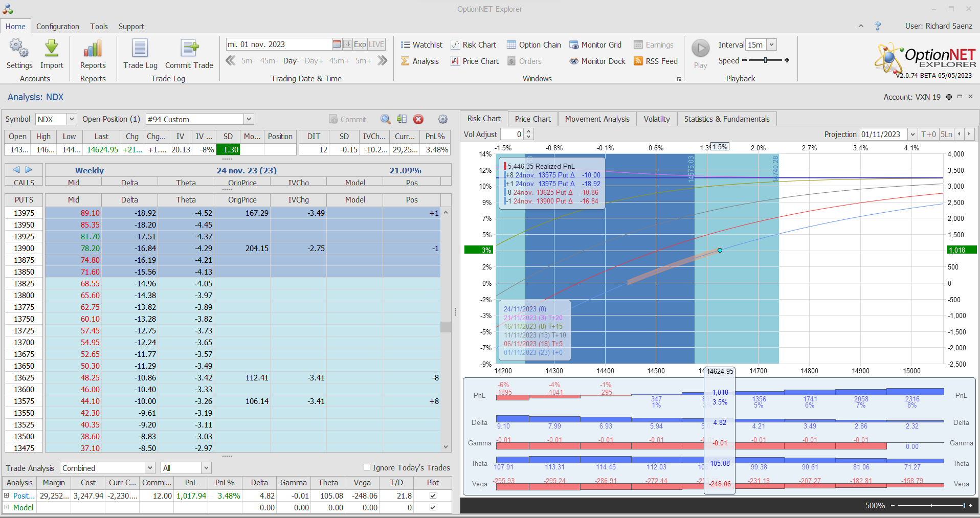
Task: Click the red delete position icon
Action: click(418, 119)
